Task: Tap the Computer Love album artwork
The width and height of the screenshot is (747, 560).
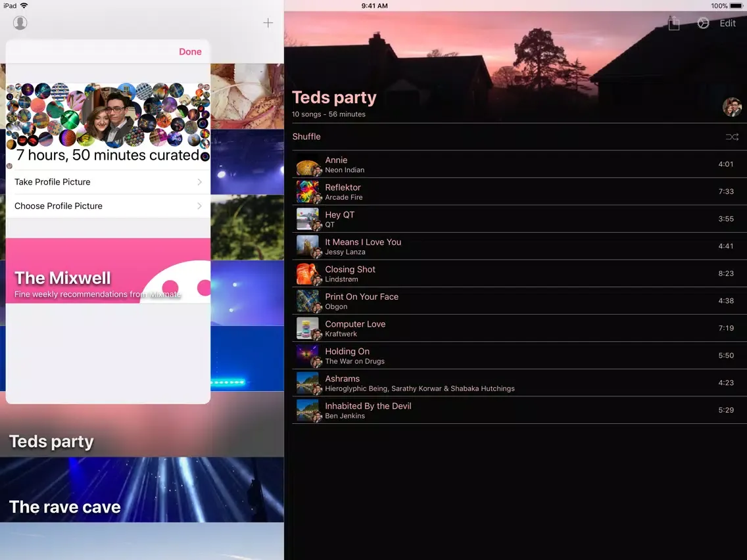Action: (x=307, y=329)
